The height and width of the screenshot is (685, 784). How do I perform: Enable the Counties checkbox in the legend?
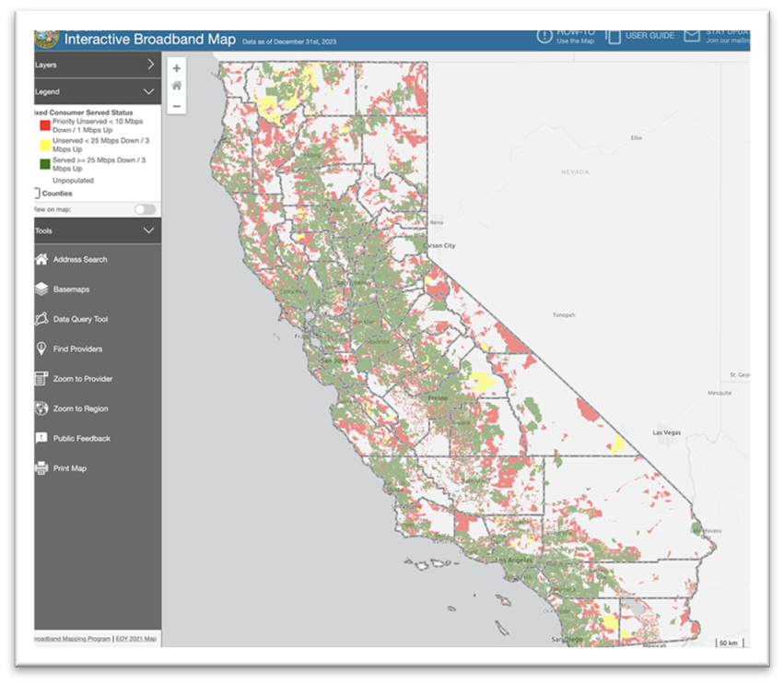[x=37, y=194]
